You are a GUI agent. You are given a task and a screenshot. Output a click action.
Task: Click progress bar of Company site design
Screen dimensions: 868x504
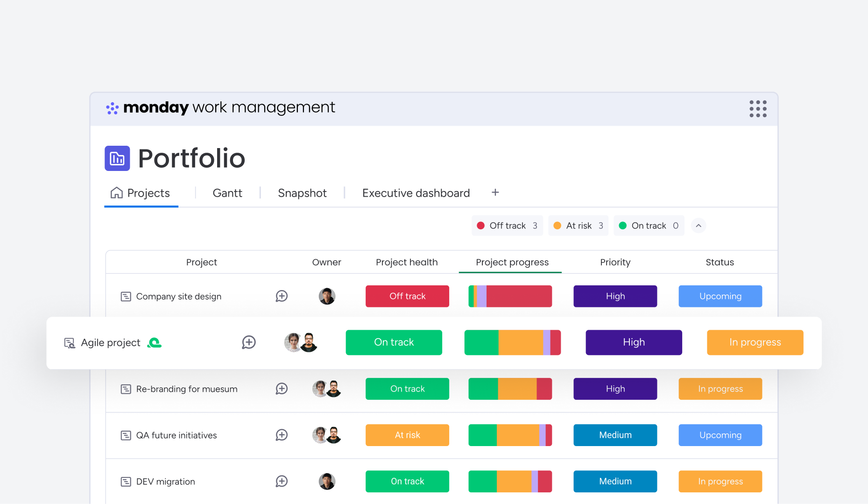click(x=510, y=296)
